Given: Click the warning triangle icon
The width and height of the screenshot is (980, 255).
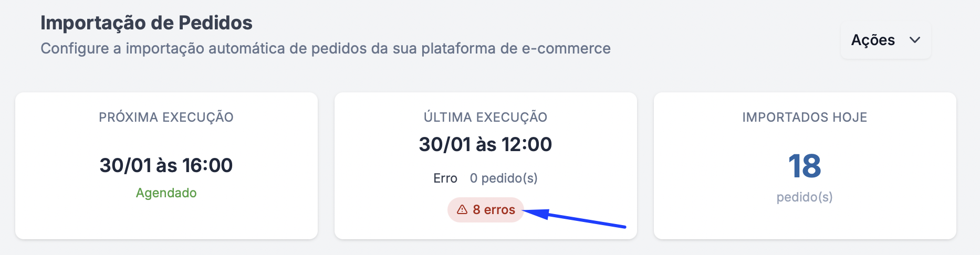Looking at the screenshot, I should tap(462, 210).
